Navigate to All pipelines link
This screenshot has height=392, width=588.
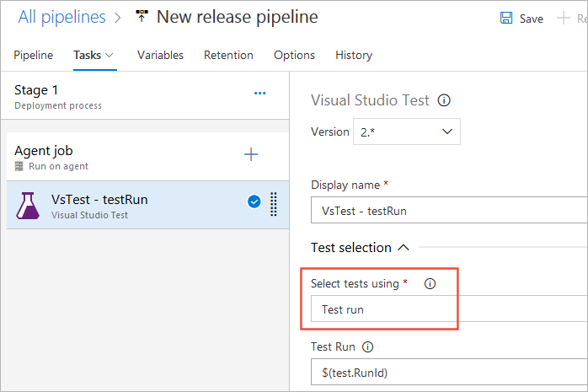click(61, 17)
